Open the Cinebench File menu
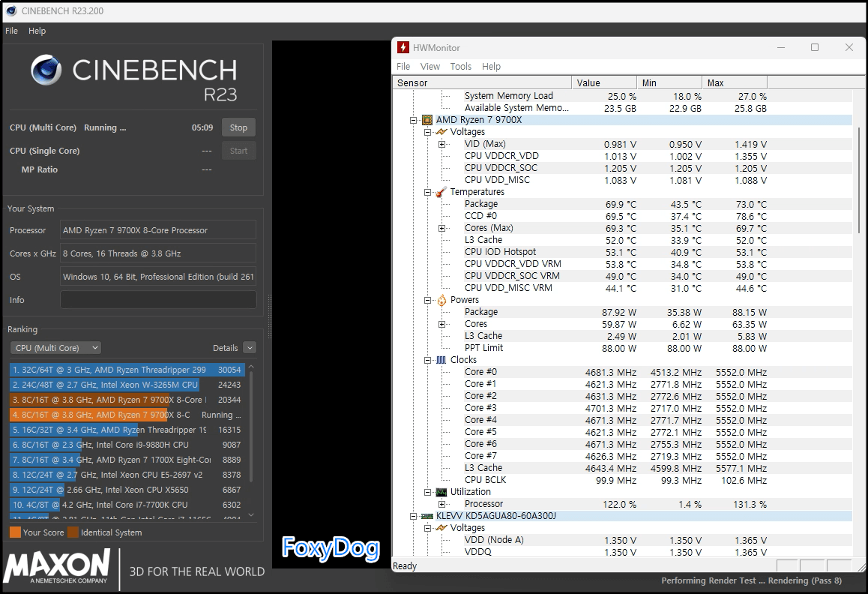Screen dimensions: 868x594 click(12, 31)
